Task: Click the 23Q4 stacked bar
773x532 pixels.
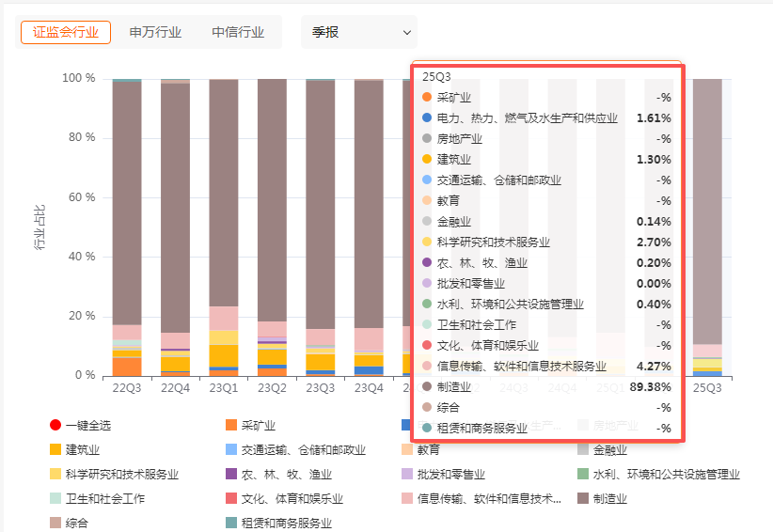Action: pos(369,227)
